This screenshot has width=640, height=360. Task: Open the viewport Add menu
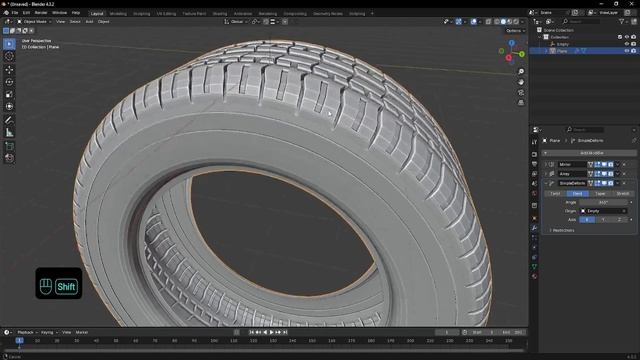89,22
